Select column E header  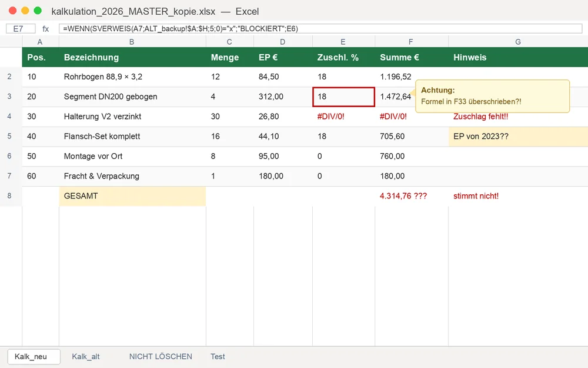(x=343, y=42)
